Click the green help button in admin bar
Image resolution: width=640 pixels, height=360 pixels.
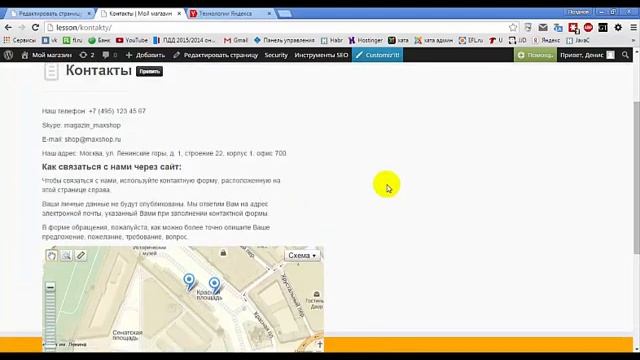tap(535, 55)
